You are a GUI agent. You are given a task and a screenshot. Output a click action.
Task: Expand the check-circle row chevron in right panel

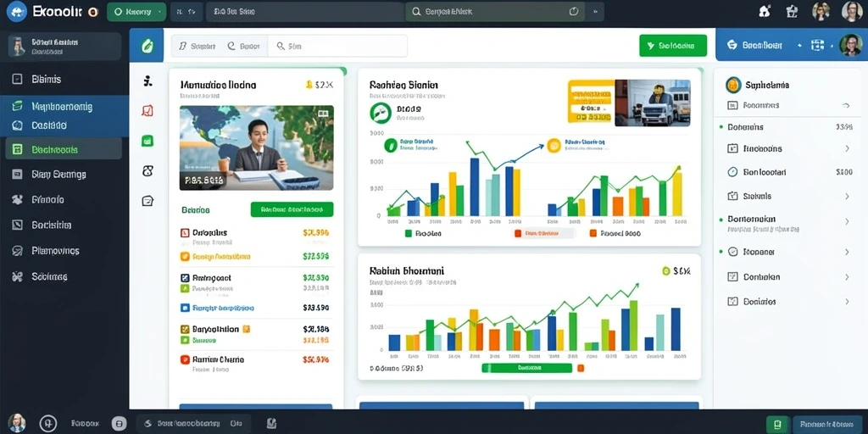[847, 252]
